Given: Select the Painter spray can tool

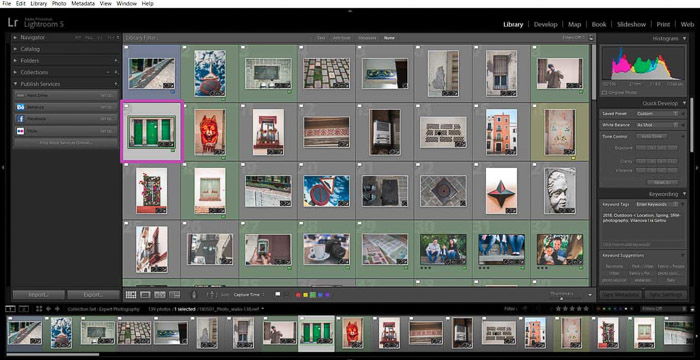Looking at the screenshot, I should (194, 294).
